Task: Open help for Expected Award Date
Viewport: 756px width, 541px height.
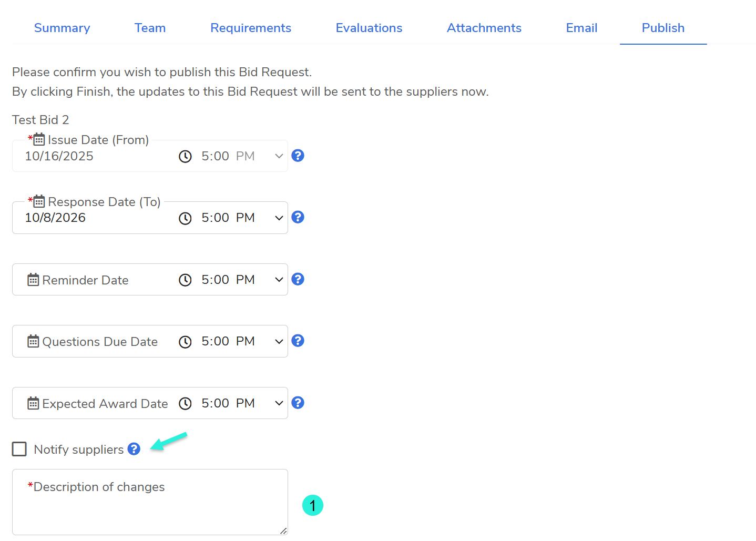Action: pyautogui.click(x=298, y=403)
